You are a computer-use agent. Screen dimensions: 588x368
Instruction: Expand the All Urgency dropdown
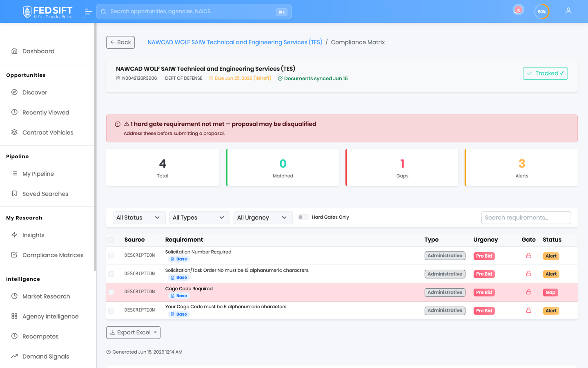coord(263,218)
